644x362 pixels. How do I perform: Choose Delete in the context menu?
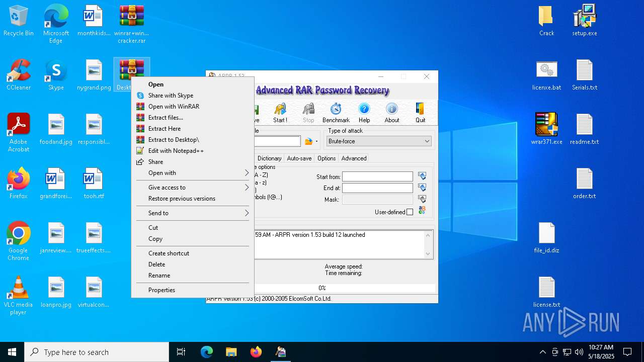pyautogui.click(x=193, y=264)
